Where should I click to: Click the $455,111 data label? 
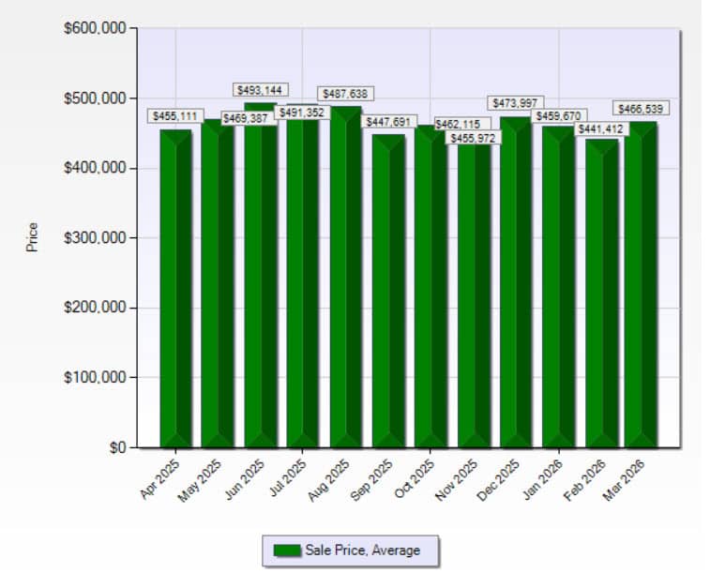point(175,116)
